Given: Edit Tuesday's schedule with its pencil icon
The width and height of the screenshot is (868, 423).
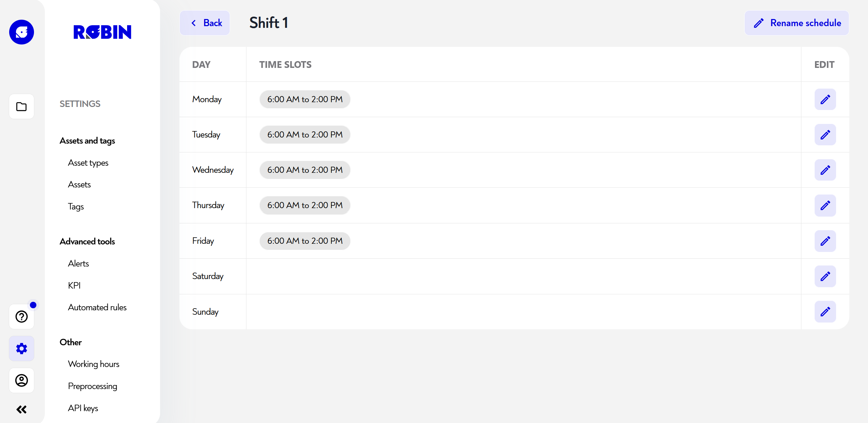Looking at the screenshot, I should click(825, 134).
